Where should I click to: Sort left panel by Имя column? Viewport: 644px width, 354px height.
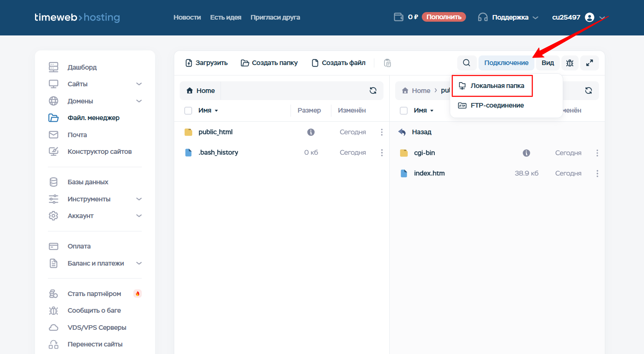click(x=208, y=110)
